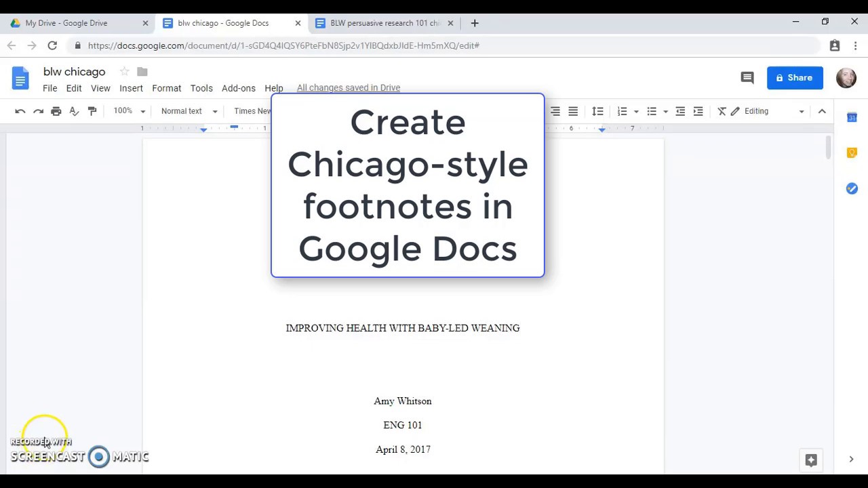868x488 pixels.
Task: Star the blw chicago document
Action: pos(124,71)
